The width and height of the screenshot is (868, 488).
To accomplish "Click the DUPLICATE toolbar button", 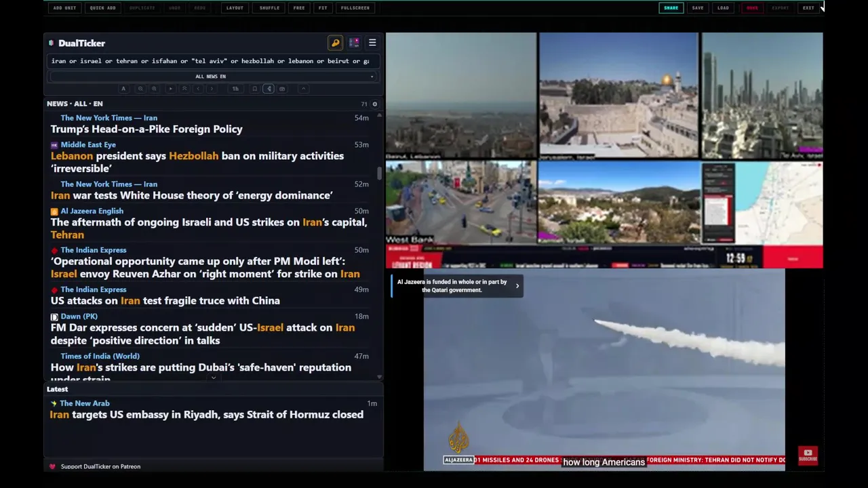I will coord(142,8).
